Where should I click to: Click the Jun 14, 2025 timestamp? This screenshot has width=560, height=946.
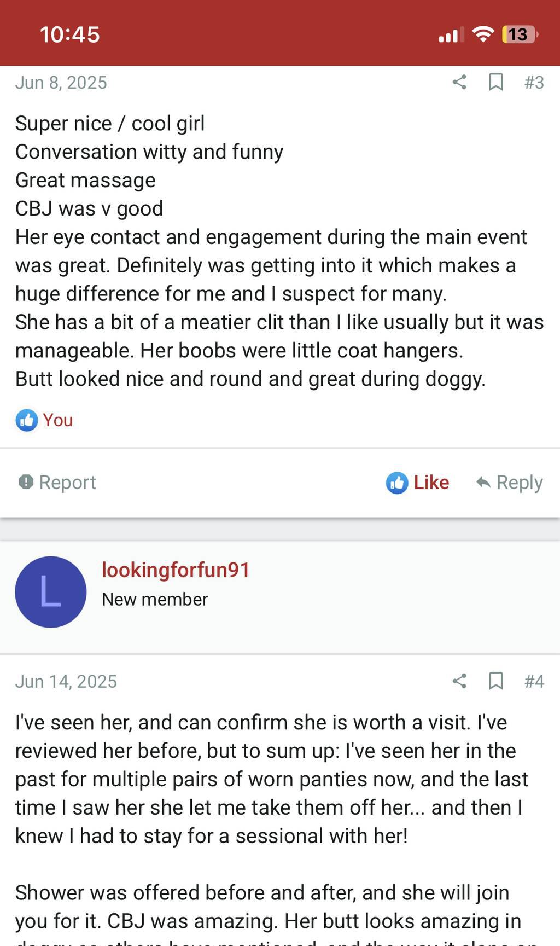(66, 682)
